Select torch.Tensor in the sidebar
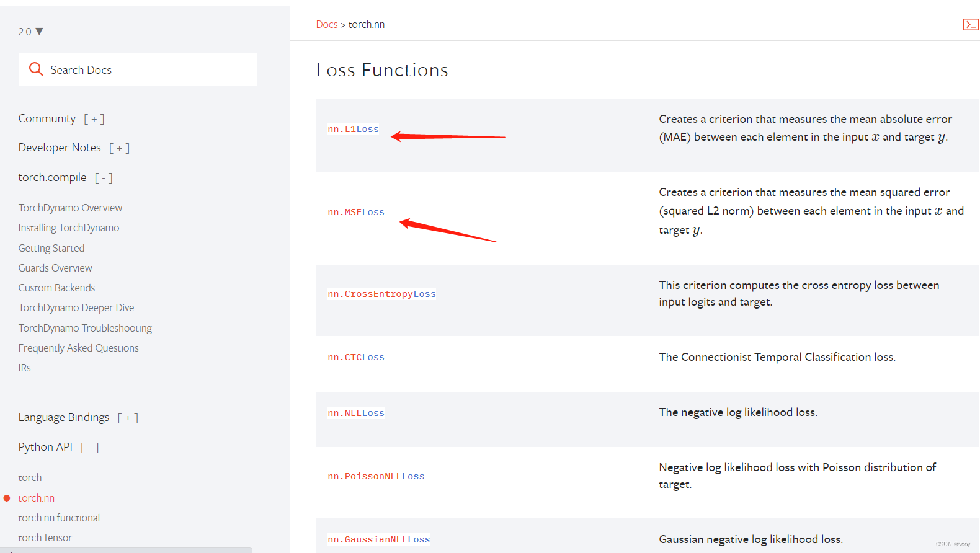Viewport: 980px width, 553px height. point(45,538)
